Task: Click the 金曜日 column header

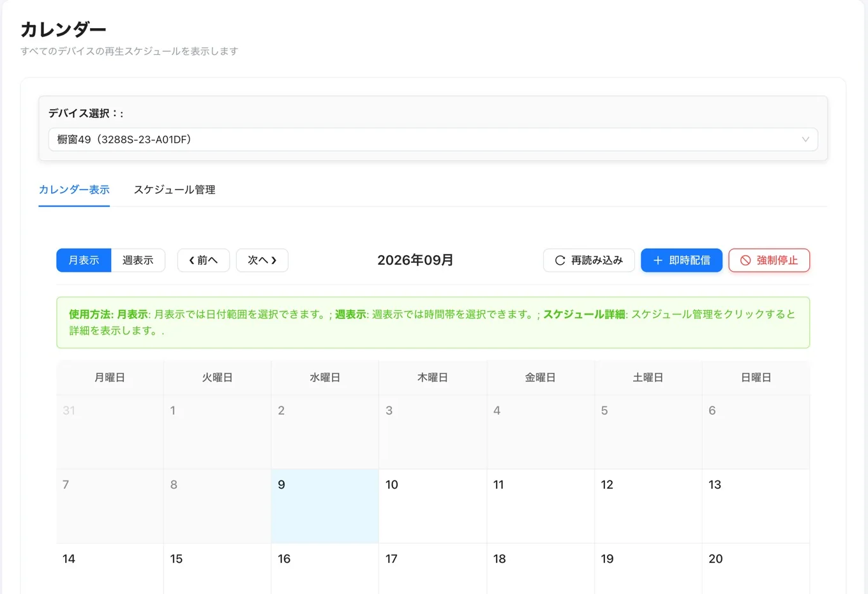Action: tap(541, 378)
